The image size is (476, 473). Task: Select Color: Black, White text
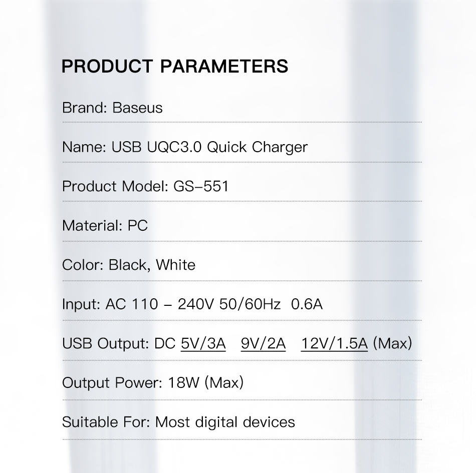[x=129, y=265]
